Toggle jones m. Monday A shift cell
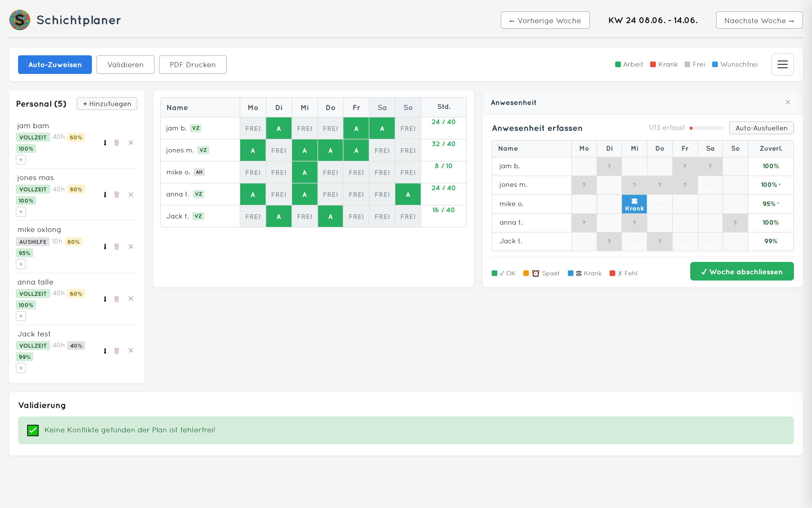 pos(253,150)
